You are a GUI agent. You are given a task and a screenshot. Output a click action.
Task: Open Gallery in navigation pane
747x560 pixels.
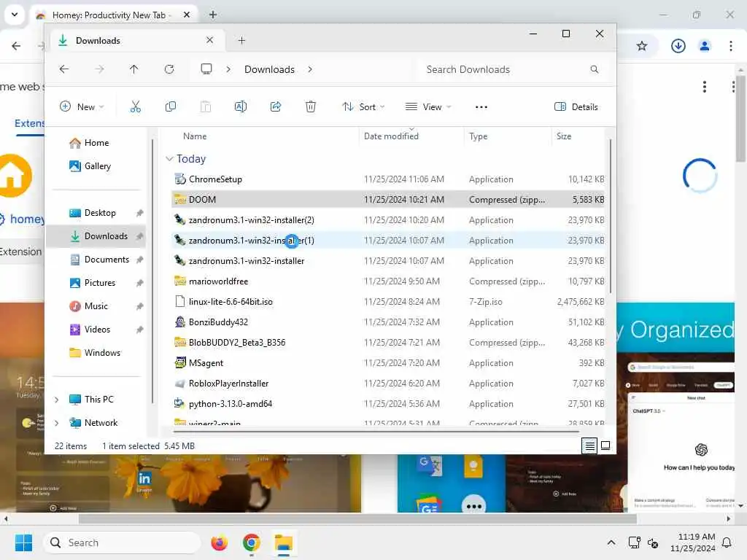click(97, 166)
